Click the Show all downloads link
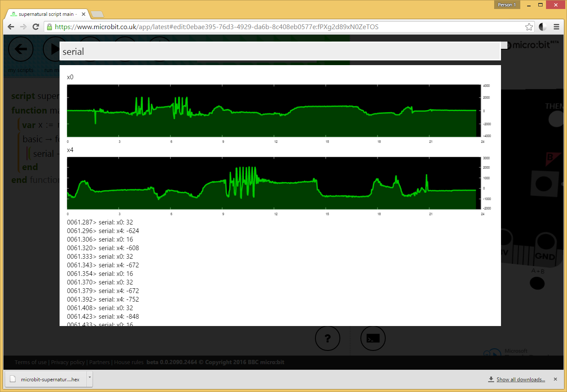Viewport: 567px width, 392px height. click(520, 380)
